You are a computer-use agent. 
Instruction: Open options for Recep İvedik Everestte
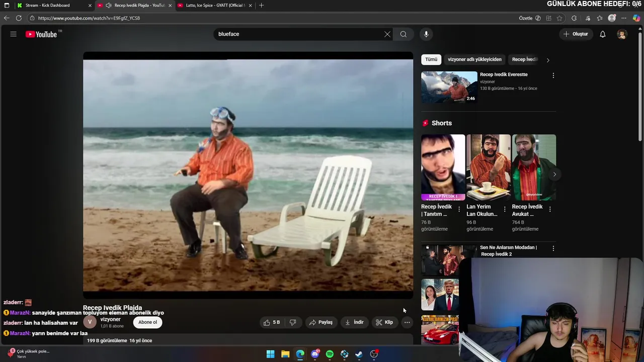[x=553, y=75]
